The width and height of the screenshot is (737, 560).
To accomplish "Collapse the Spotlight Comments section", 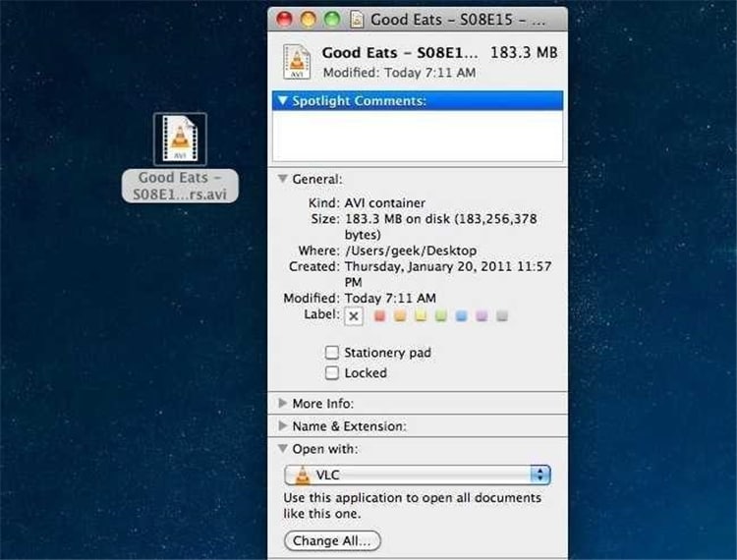I will pyautogui.click(x=282, y=100).
